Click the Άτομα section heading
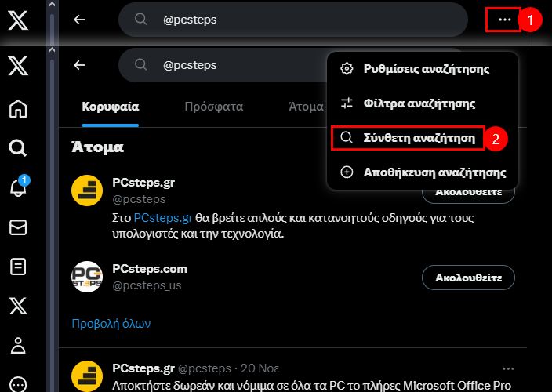Image resolution: width=552 pixels, height=392 pixels. point(97,147)
